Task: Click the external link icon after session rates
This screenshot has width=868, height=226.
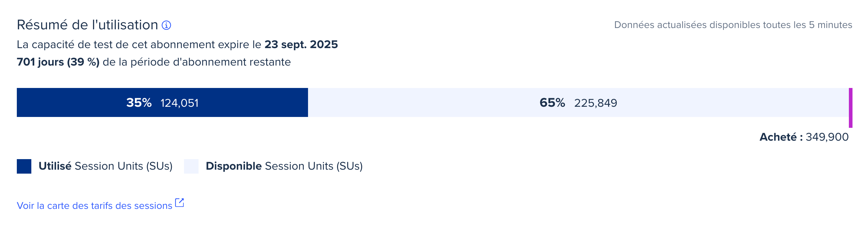Action: pyautogui.click(x=180, y=203)
